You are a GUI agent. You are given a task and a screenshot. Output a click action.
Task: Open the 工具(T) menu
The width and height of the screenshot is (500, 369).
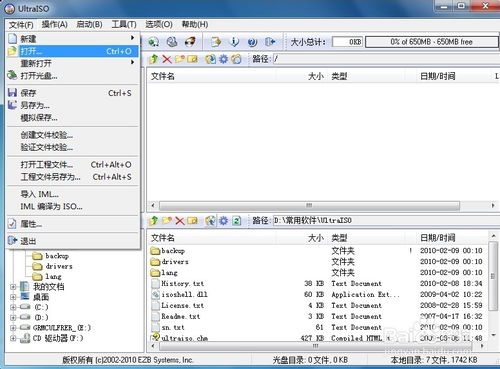point(124,24)
